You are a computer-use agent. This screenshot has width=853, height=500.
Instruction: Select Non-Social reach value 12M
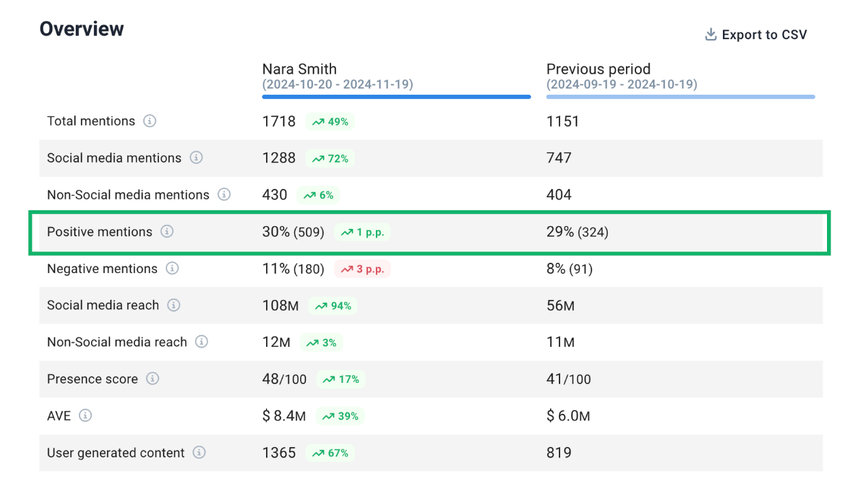pos(276,342)
